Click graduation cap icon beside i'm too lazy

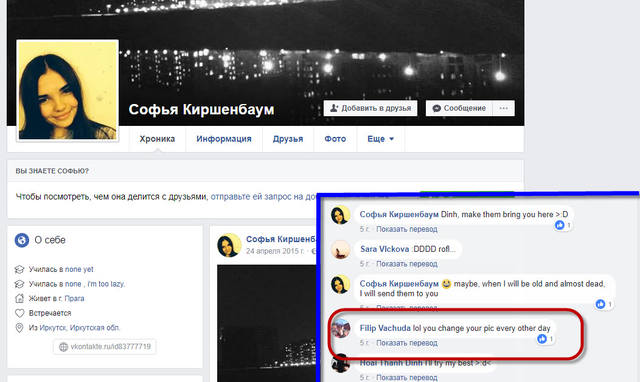(19, 284)
